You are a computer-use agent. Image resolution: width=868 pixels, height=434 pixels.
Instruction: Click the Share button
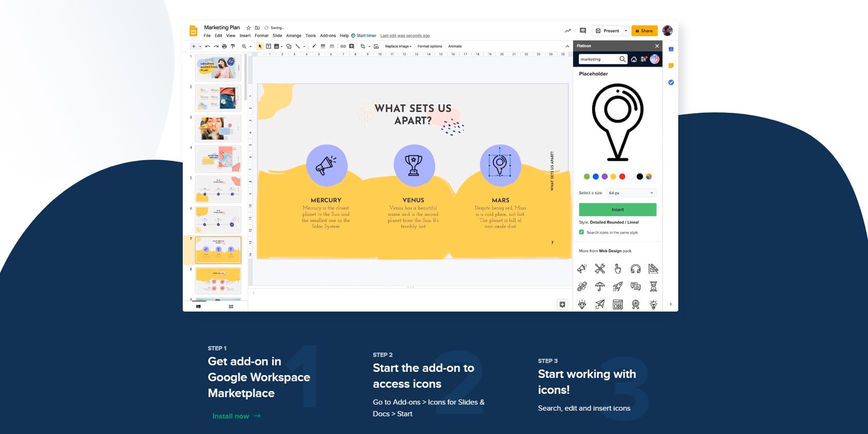coord(644,31)
